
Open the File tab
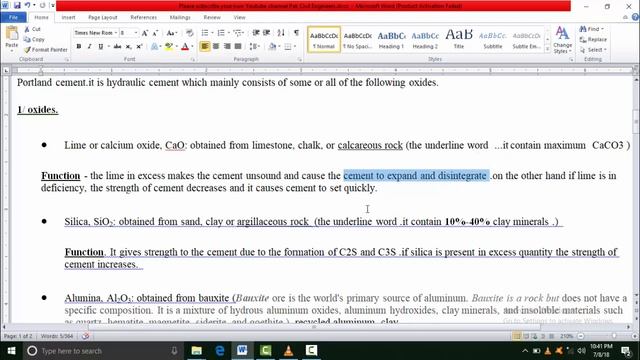coord(13,17)
